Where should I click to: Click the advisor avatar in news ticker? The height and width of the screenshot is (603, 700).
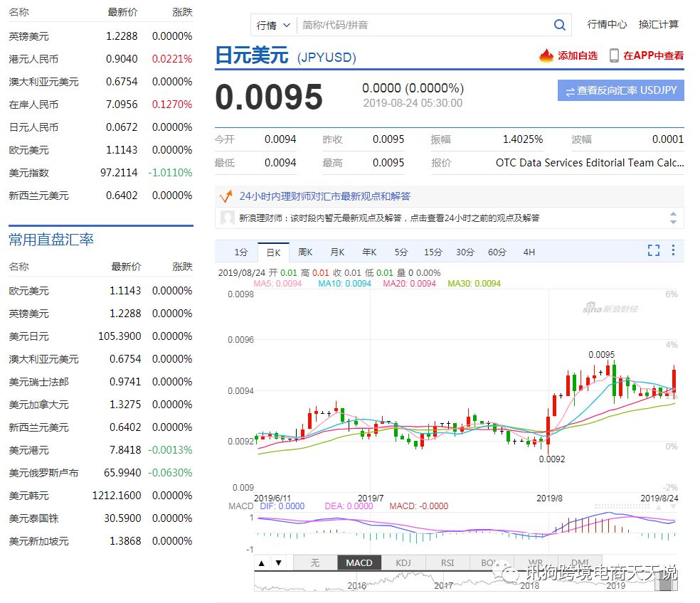pyautogui.click(x=228, y=218)
